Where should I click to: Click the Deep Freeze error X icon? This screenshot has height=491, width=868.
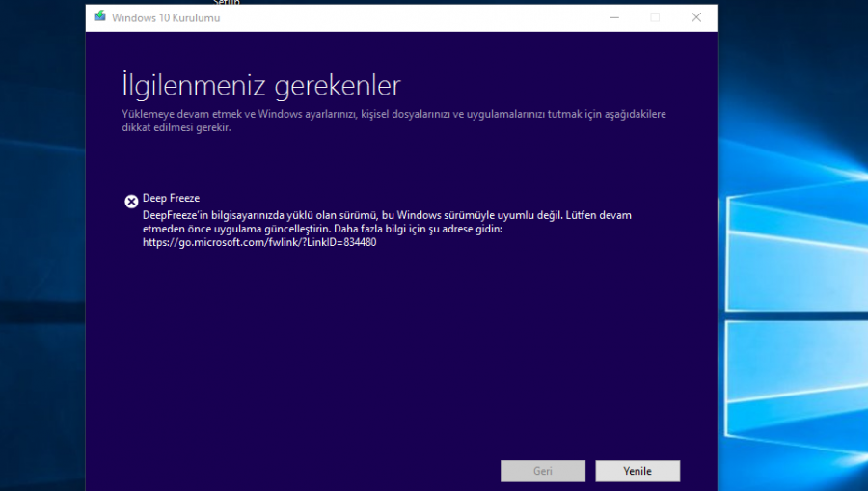click(x=131, y=202)
